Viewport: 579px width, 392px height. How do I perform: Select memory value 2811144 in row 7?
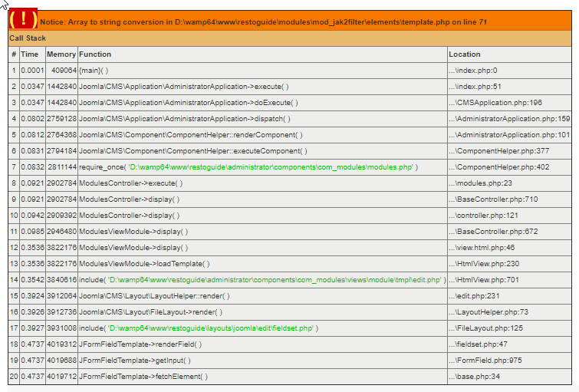point(61,167)
